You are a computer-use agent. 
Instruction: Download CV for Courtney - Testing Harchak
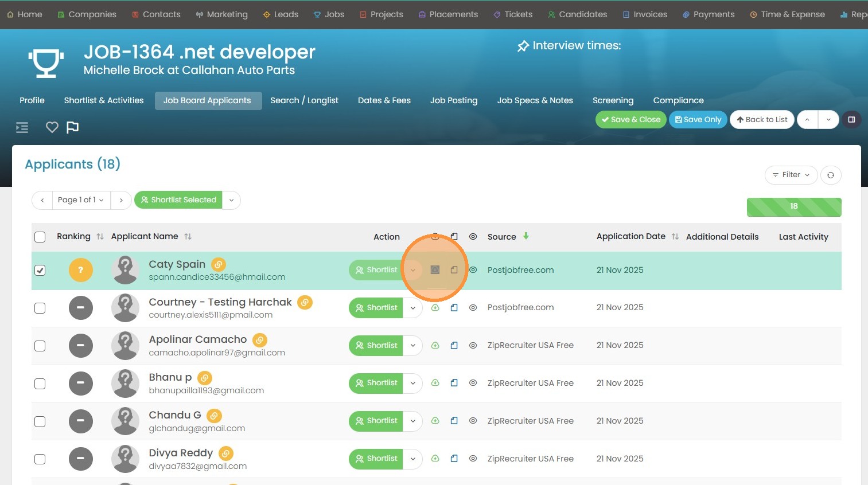coord(435,308)
